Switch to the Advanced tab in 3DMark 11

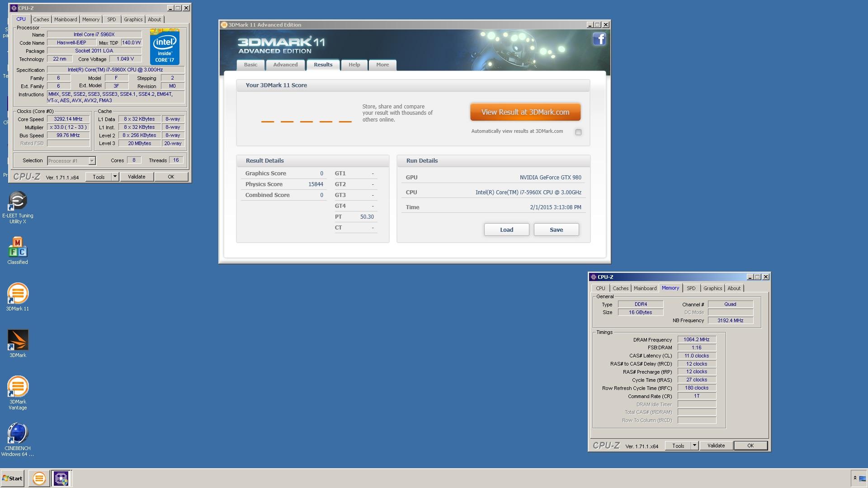coord(285,65)
